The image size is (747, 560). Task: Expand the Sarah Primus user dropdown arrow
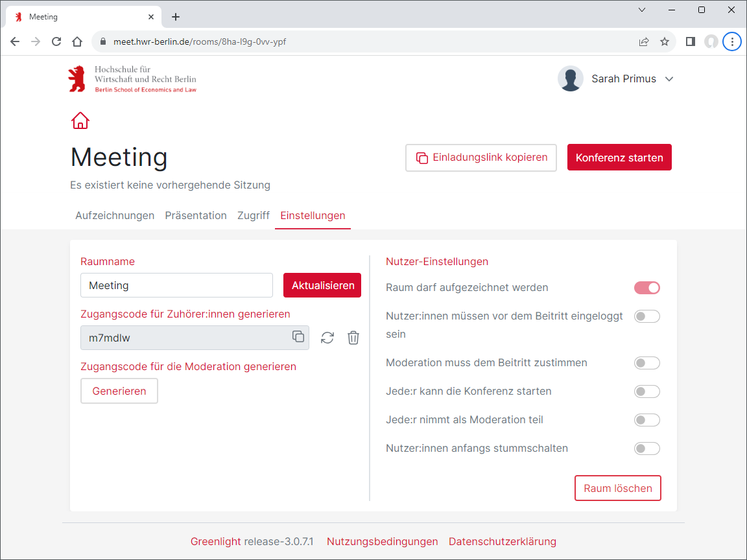point(669,79)
